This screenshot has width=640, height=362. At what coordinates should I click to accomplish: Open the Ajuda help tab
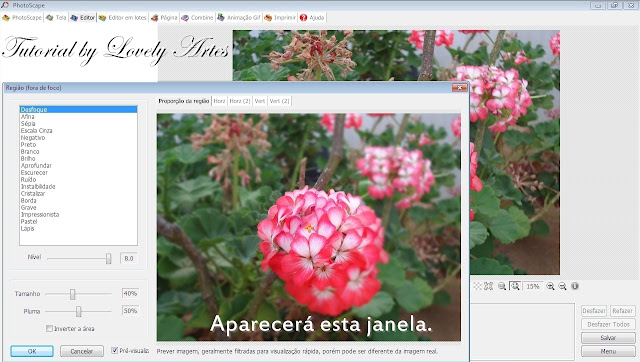[312, 18]
